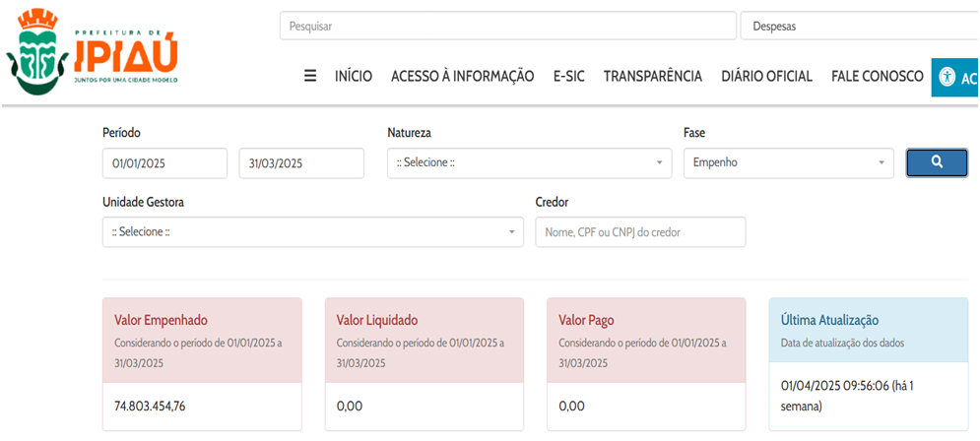980x441 pixels.
Task: Open the TRANSPARÊNCIA menu
Action: tap(652, 76)
